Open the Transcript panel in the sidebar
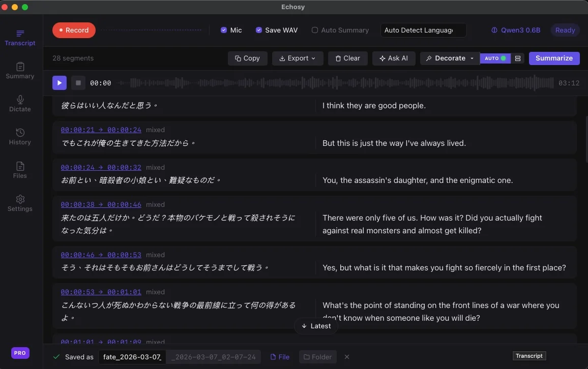588x369 pixels. point(20,37)
